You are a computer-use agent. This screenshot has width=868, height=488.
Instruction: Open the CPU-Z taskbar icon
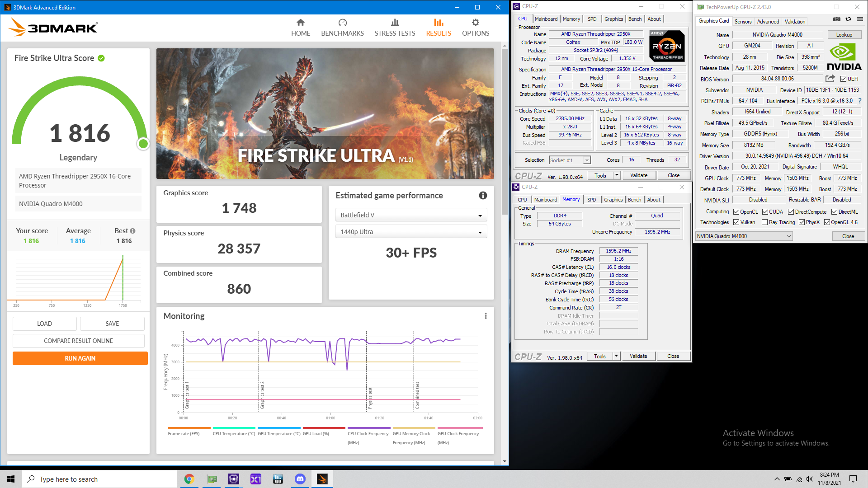(234, 479)
